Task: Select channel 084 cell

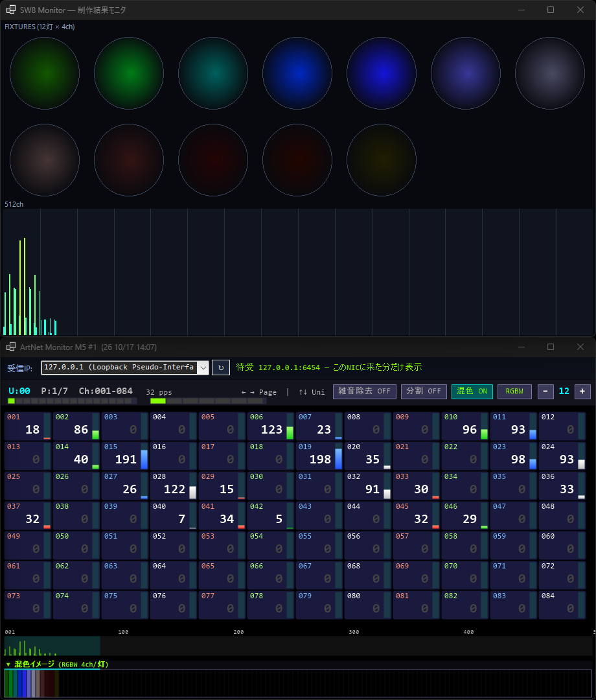Action: (x=562, y=605)
